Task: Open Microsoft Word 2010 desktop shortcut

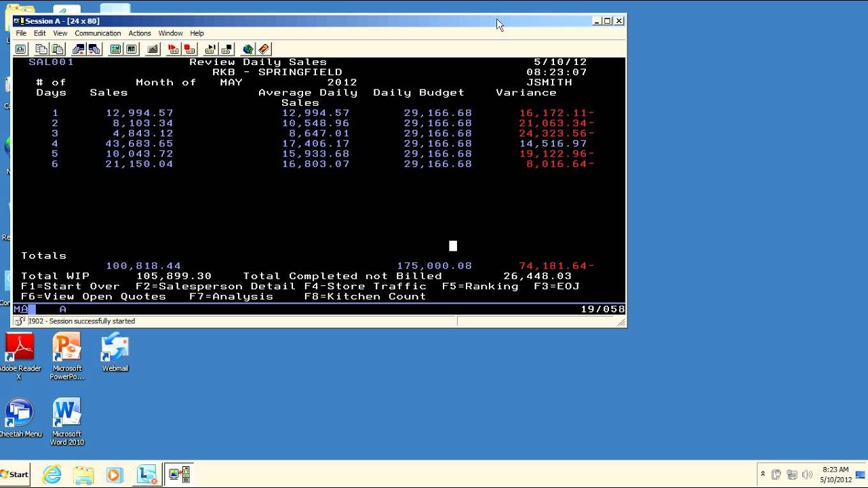Action: (67, 422)
